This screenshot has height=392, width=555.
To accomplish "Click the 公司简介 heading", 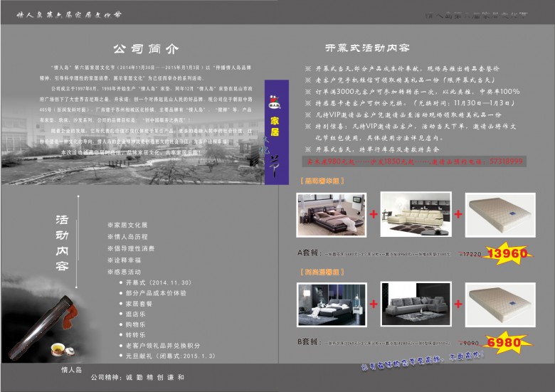I will pos(146,49).
